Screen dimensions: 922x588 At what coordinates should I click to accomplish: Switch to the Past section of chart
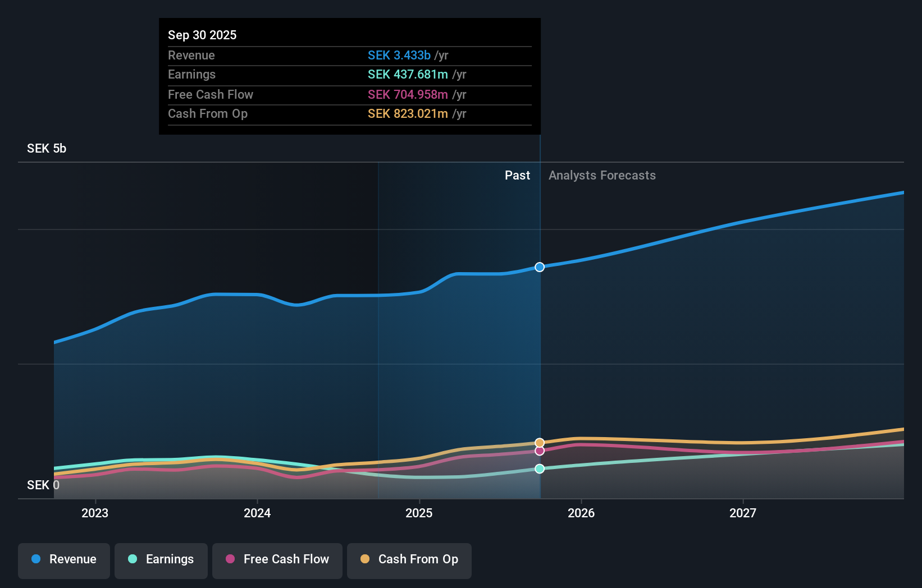517,175
